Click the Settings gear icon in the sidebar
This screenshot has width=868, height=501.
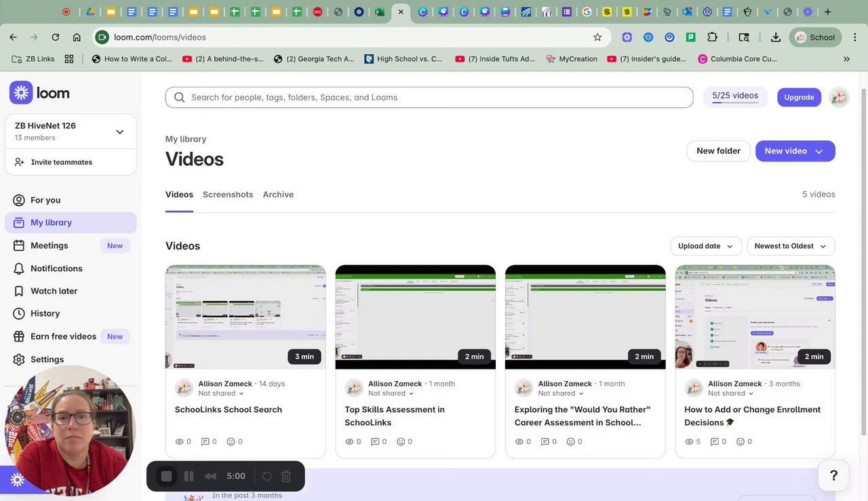click(x=19, y=359)
